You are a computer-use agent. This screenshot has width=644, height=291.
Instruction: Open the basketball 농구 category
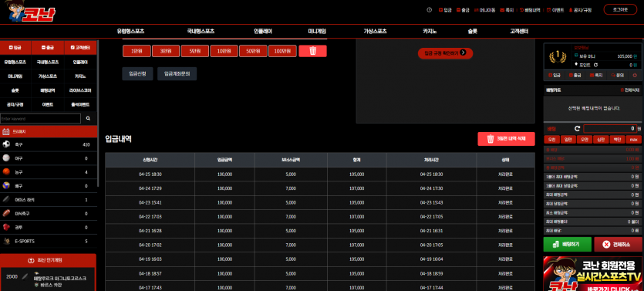(x=49, y=172)
